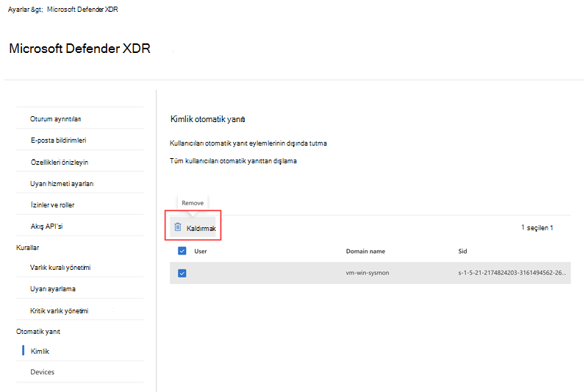The height and width of the screenshot is (392, 588).
Task: Open Kritik varlık yönetimi
Action: [60, 310]
